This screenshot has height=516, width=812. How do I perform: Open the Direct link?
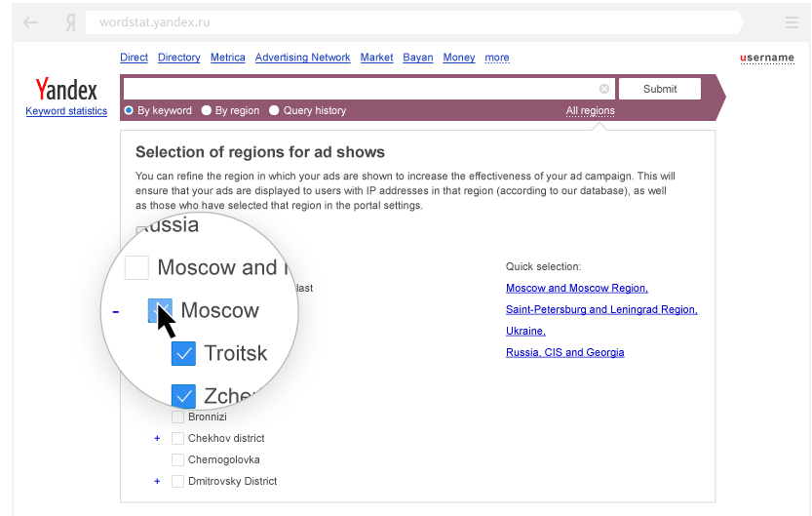[x=135, y=58]
